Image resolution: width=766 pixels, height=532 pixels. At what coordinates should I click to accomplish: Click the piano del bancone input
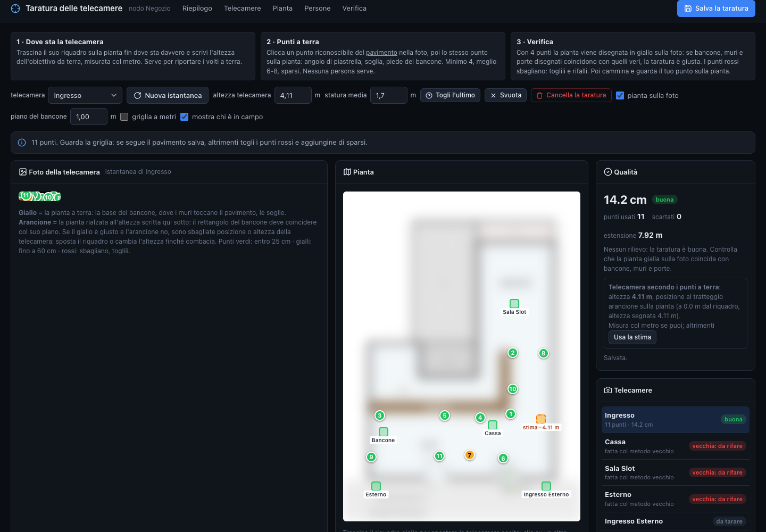[x=89, y=117]
